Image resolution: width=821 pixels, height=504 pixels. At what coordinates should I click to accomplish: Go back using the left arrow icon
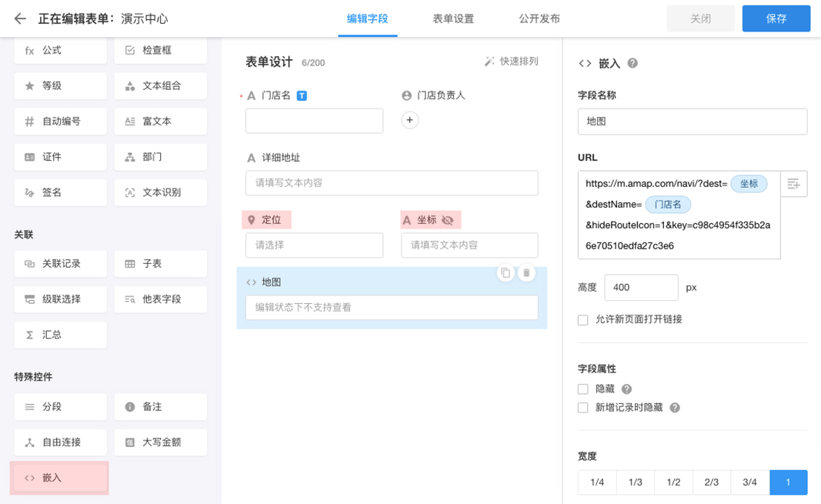(20, 18)
